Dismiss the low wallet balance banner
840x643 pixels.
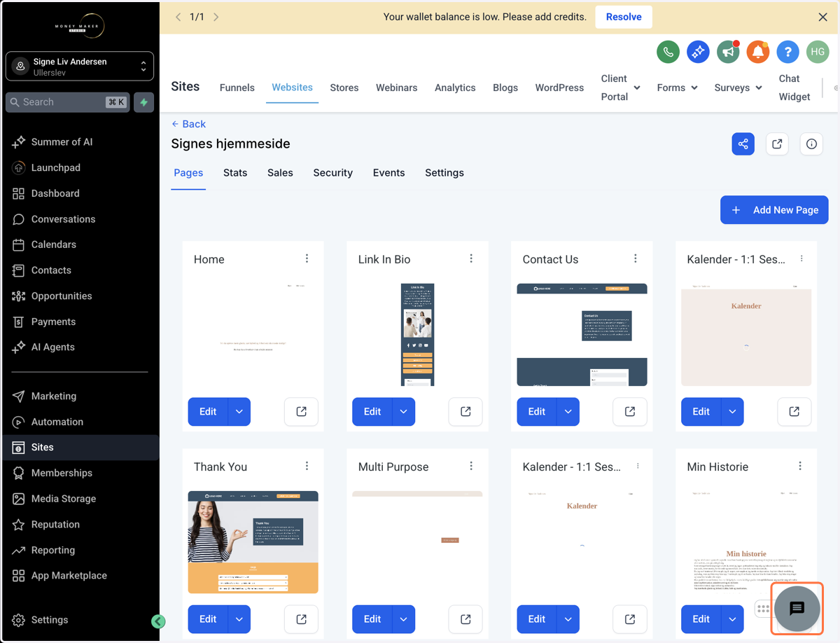coord(823,17)
